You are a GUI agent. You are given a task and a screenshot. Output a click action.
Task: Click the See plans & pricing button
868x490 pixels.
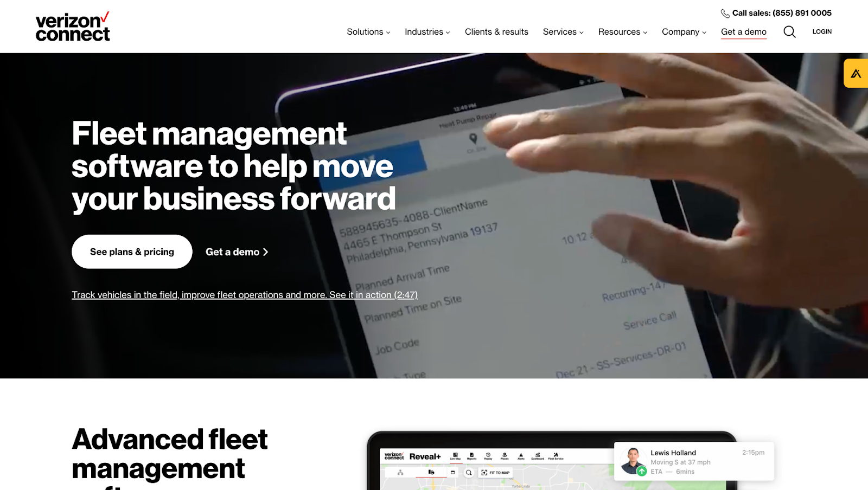[x=132, y=252]
